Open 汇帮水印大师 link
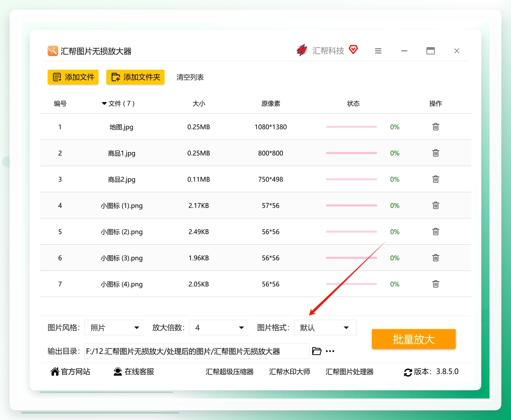 pos(289,372)
